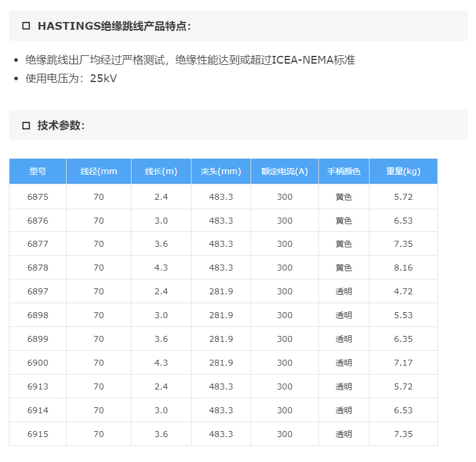Click the square bullet before HASTINGS heading

(x=26, y=26)
